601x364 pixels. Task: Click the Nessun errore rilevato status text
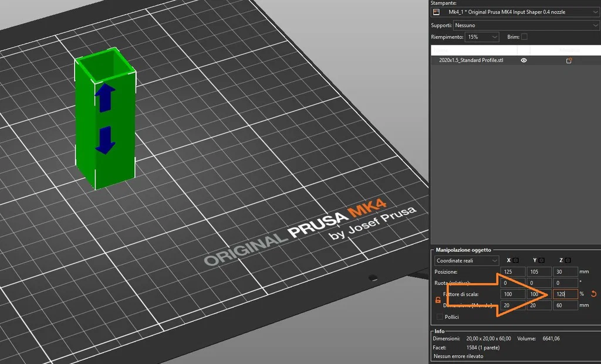(458, 356)
